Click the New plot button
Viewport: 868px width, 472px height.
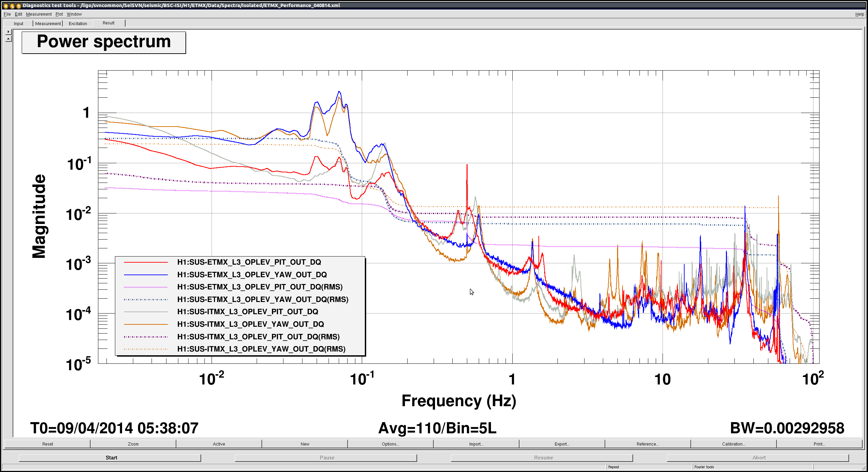305,444
